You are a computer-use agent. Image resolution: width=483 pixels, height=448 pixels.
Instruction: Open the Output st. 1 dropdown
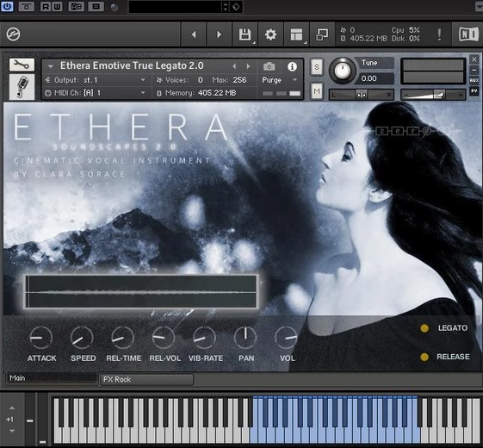96,80
